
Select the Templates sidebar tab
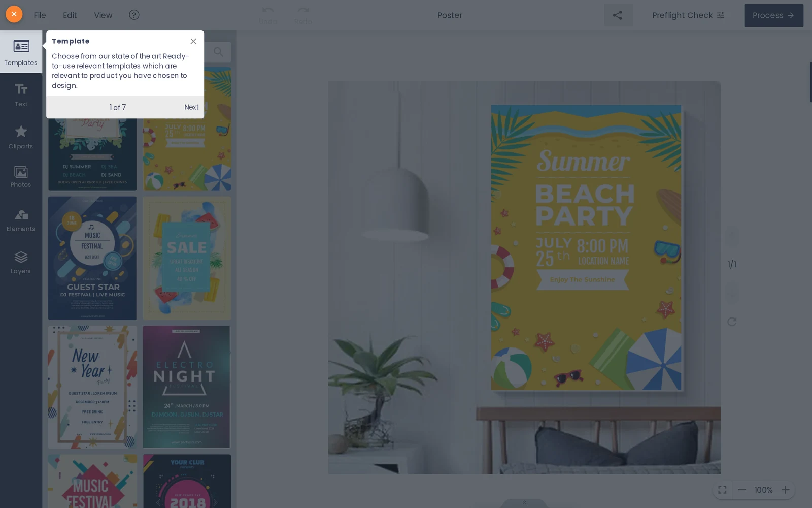21,52
